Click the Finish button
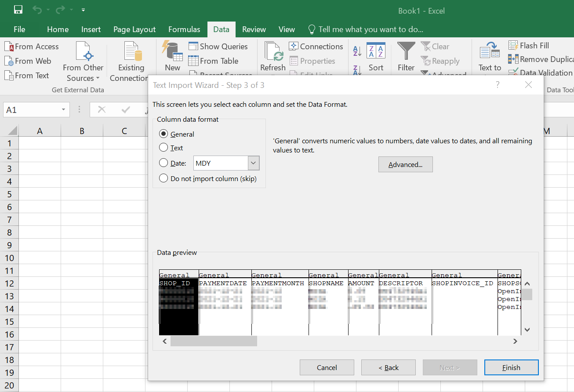Viewport: 574px width, 392px height. [511, 367]
